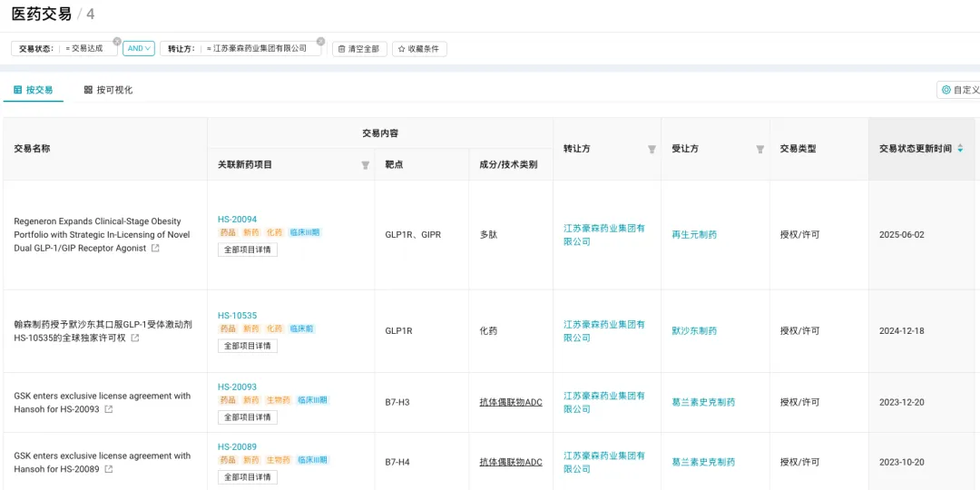
Task: Remove the 转让方 filter condition
Action: click(320, 41)
